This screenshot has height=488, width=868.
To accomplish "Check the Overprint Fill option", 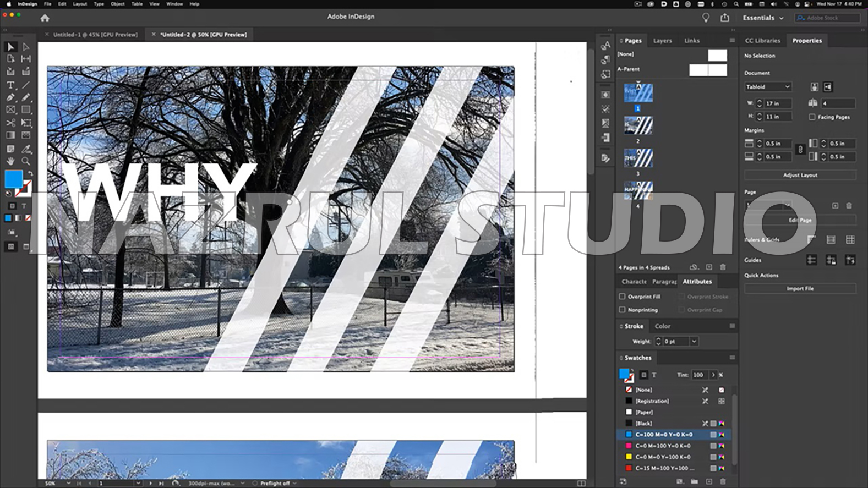I will click(x=622, y=297).
